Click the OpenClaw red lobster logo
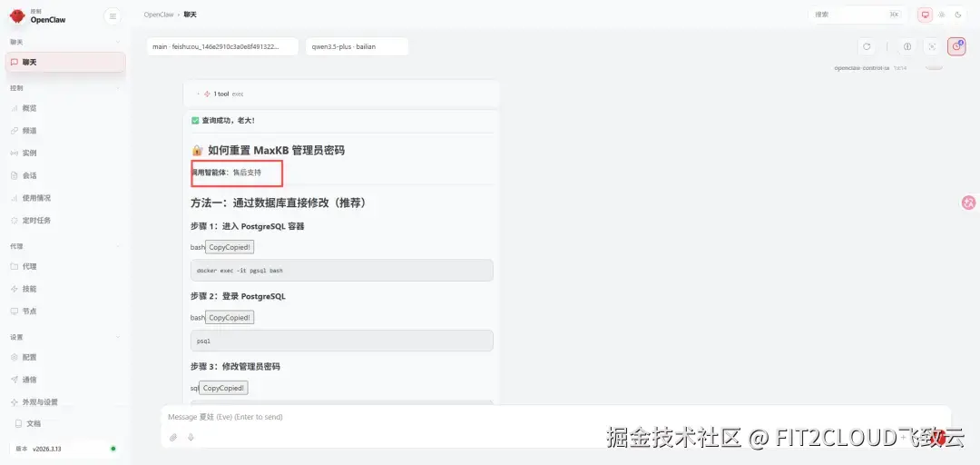980x465 pixels. 17,16
